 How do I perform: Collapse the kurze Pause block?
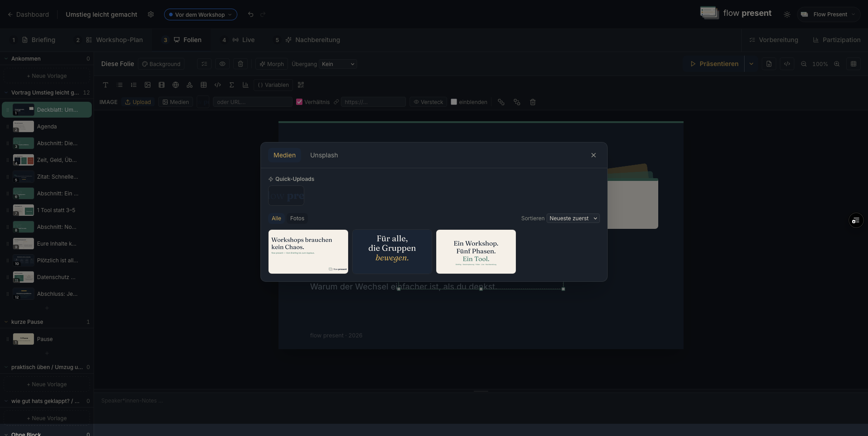click(x=6, y=322)
